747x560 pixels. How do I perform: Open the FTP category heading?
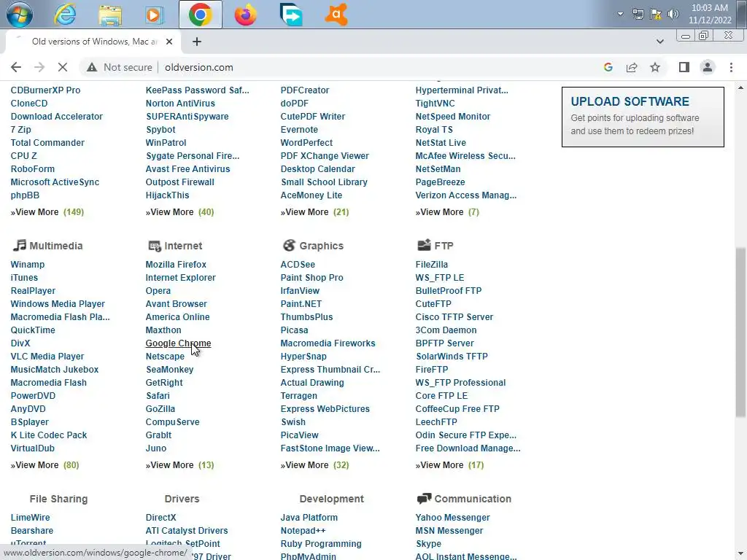click(x=444, y=246)
